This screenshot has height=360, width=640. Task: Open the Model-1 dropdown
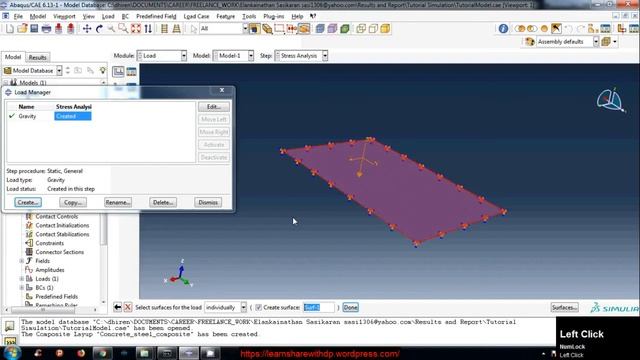click(233, 56)
